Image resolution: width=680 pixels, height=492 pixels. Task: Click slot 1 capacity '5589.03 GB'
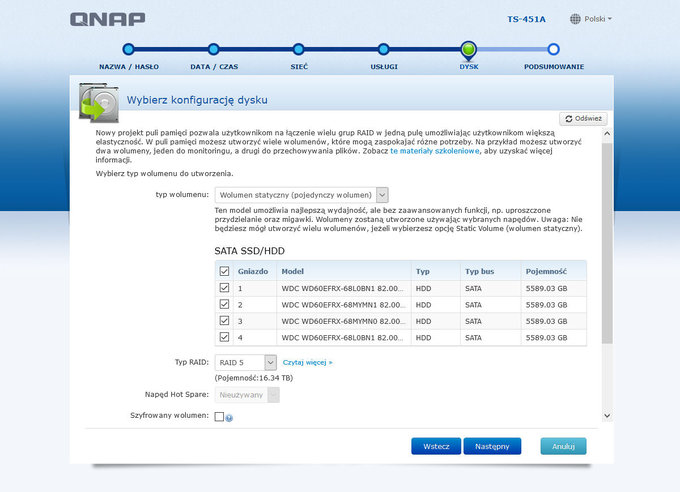[546, 289]
